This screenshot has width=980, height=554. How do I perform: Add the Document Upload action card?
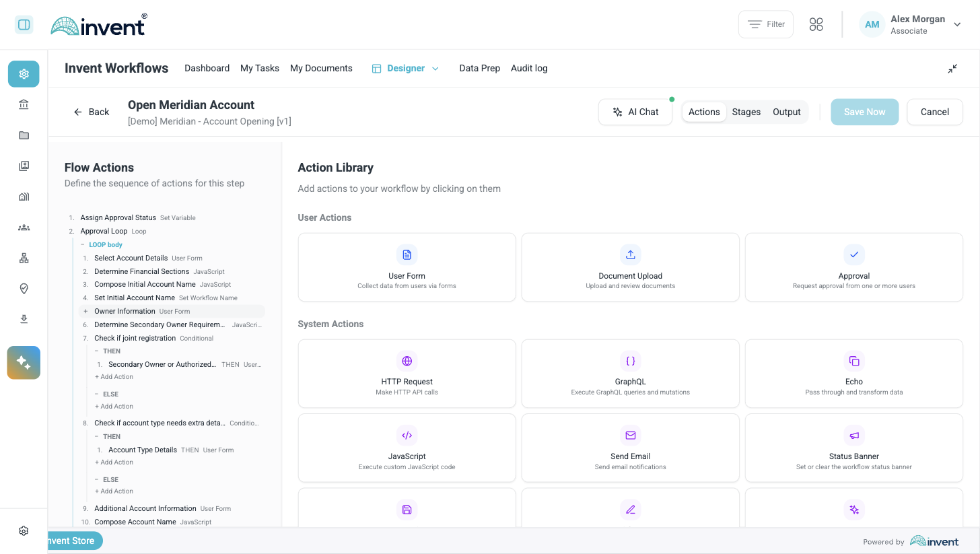(631, 267)
